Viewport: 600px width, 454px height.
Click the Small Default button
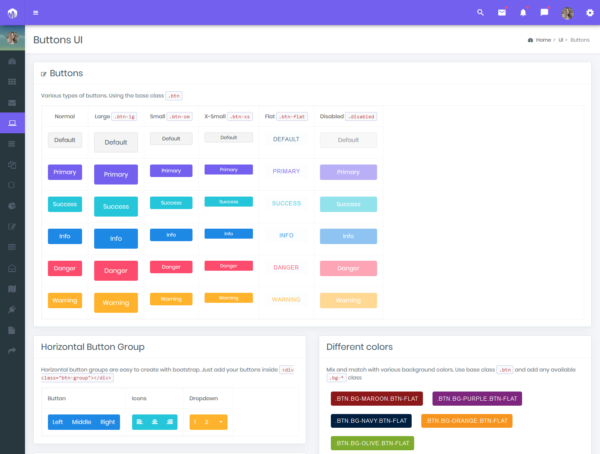click(171, 139)
